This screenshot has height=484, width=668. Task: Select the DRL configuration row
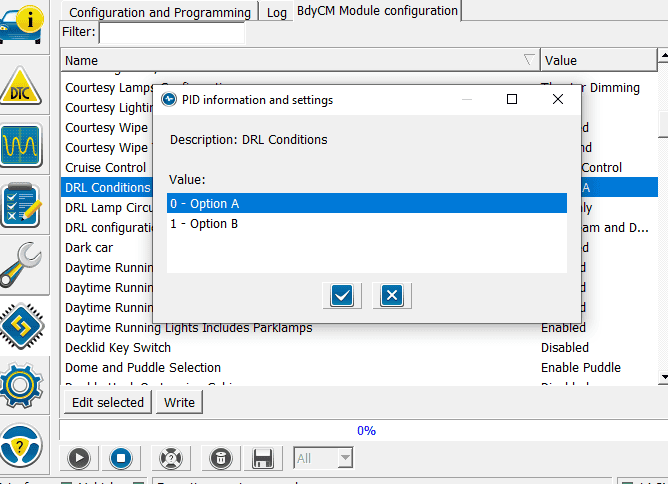(359, 228)
